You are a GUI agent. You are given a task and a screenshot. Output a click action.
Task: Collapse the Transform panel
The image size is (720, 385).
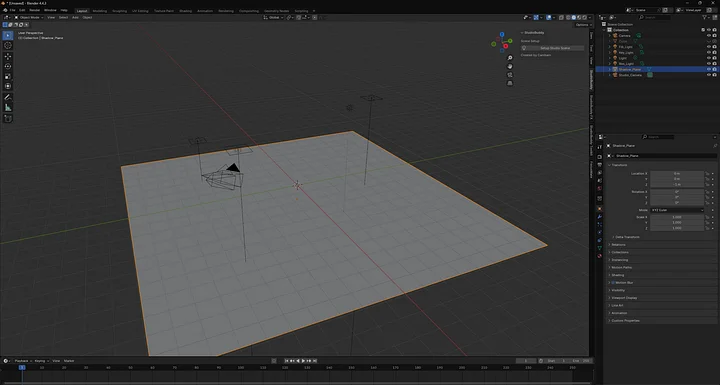click(x=619, y=165)
